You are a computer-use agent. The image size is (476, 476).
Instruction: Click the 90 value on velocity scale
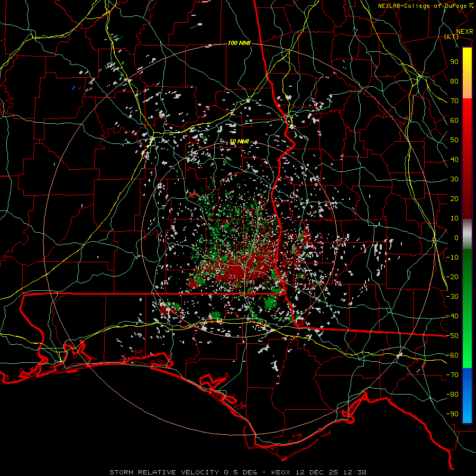tap(454, 62)
